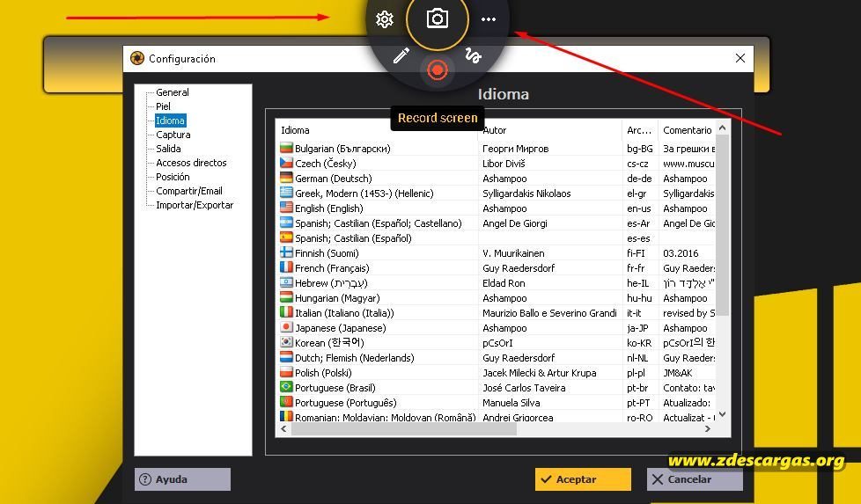Select French (Français) language
The image size is (861, 504).
tap(497, 268)
